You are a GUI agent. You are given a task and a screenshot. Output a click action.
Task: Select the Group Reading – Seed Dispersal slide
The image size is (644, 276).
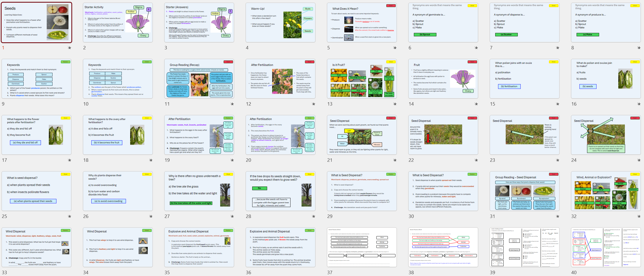[x=525, y=191]
